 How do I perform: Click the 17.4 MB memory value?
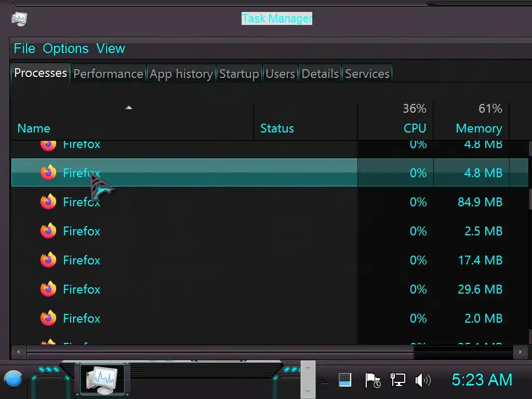click(x=480, y=260)
